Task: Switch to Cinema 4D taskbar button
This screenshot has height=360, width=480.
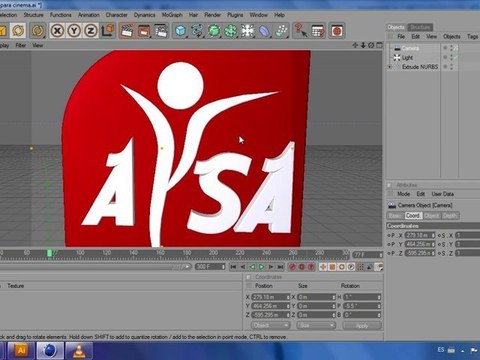Action: [x=50, y=351]
